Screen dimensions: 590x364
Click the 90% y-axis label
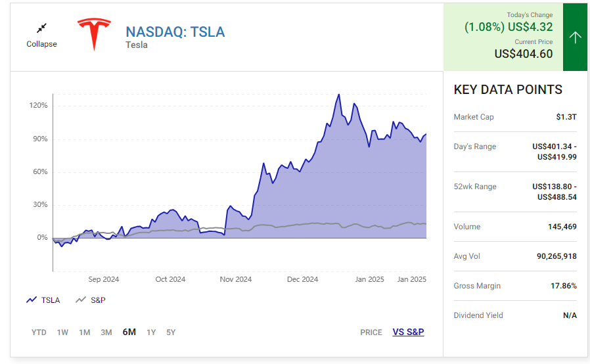click(40, 139)
